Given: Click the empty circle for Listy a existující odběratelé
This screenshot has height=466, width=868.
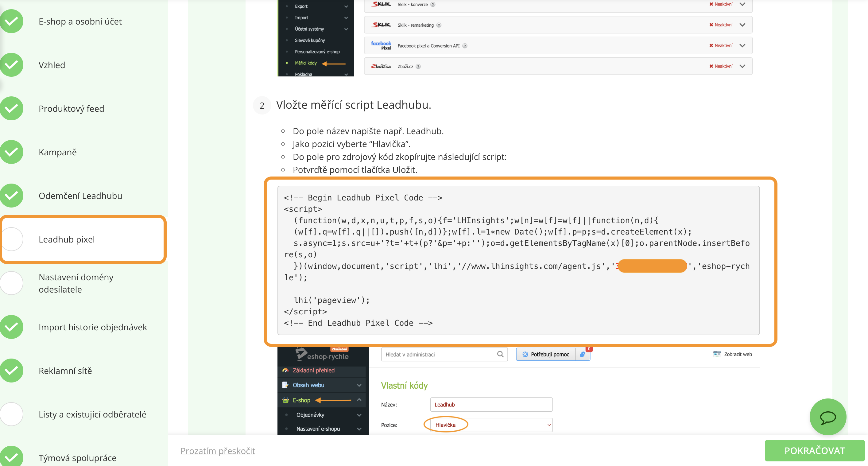Looking at the screenshot, I should coord(11,414).
